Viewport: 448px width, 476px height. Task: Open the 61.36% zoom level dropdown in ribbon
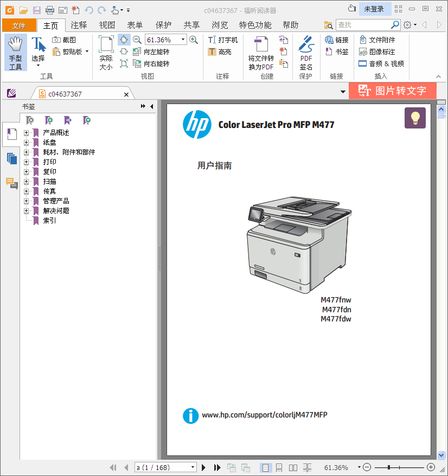183,40
